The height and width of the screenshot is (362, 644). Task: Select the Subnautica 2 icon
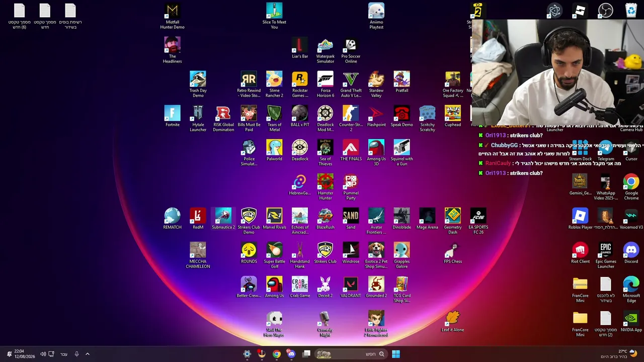pyautogui.click(x=223, y=216)
